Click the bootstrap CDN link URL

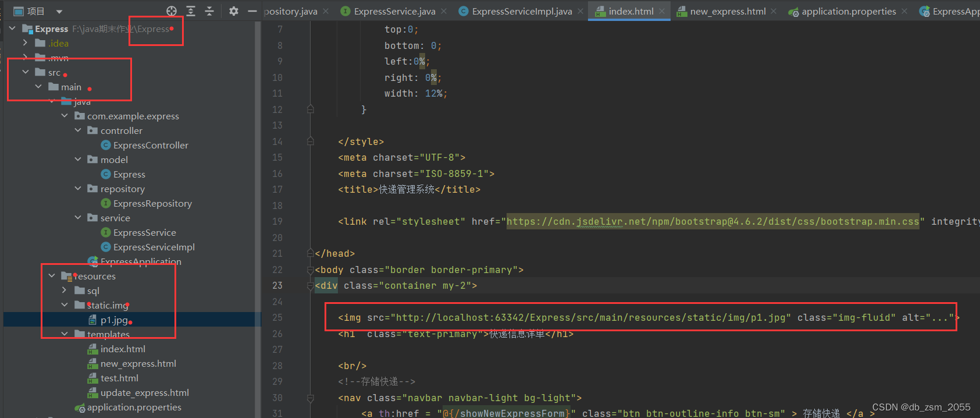coord(713,221)
